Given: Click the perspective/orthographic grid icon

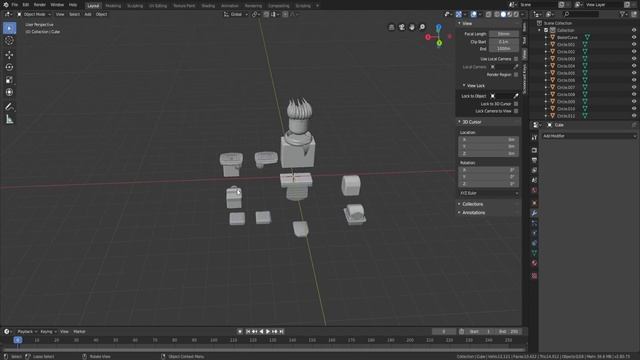Looking at the screenshot, I should click(x=391, y=27).
